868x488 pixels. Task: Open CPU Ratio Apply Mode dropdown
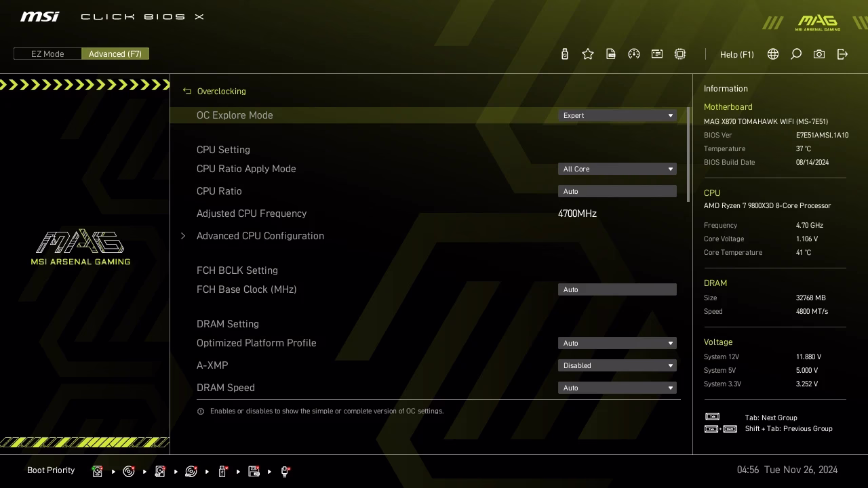coord(617,169)
